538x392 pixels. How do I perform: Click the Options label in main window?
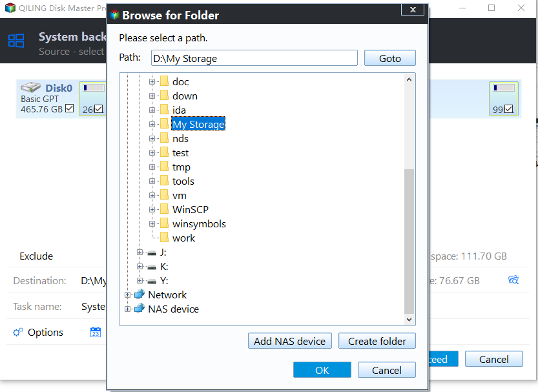(45, 333)
